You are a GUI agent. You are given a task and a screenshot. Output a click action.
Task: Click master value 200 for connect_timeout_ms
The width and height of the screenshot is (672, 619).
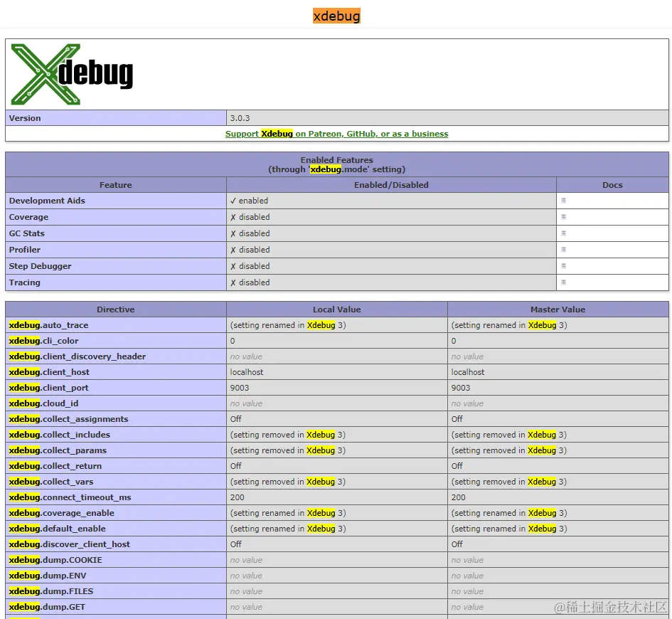point(458,497)
